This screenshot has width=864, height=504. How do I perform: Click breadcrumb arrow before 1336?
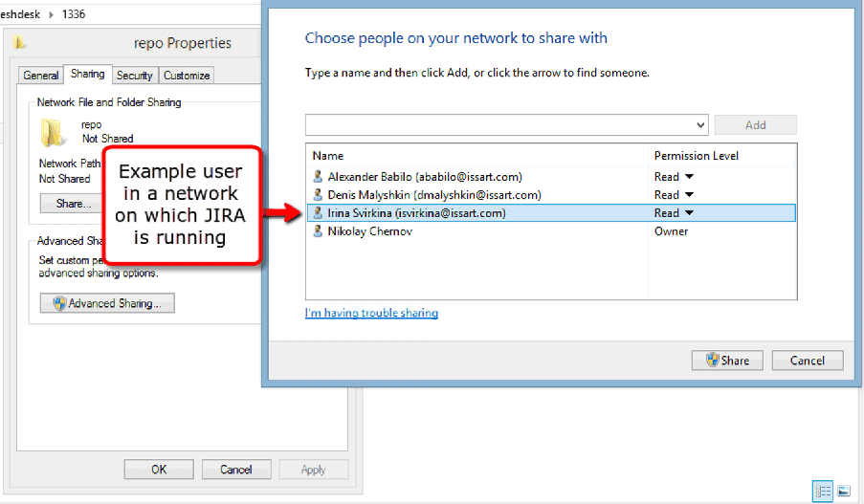coord(52,13)
